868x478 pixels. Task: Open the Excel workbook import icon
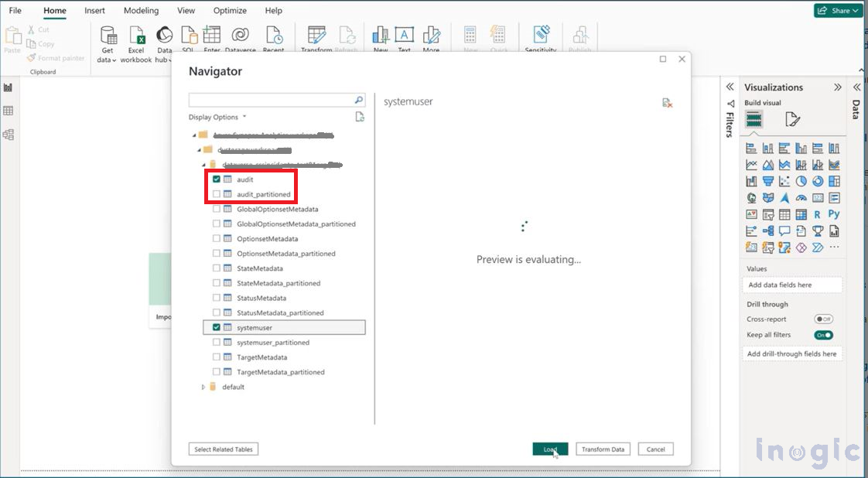pos(136,36)
